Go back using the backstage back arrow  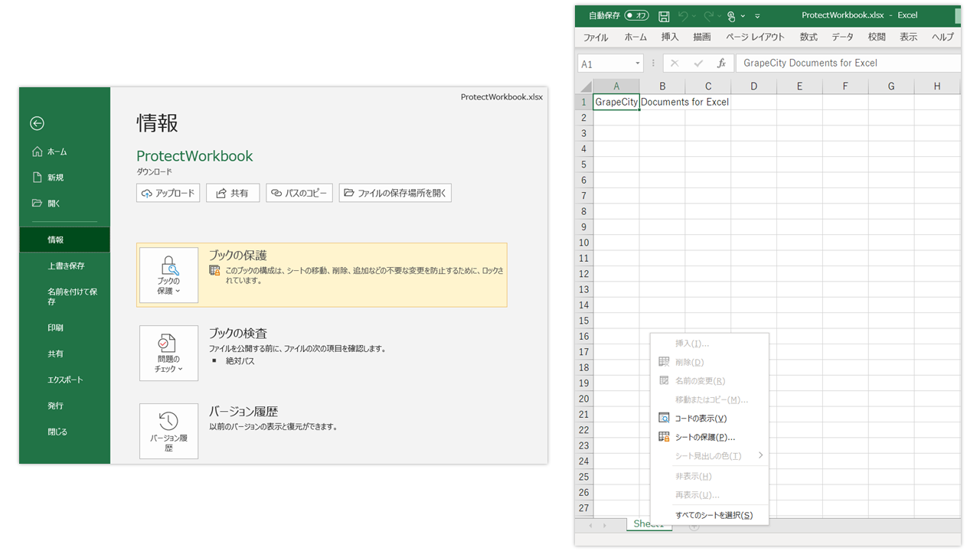point(37,123)
